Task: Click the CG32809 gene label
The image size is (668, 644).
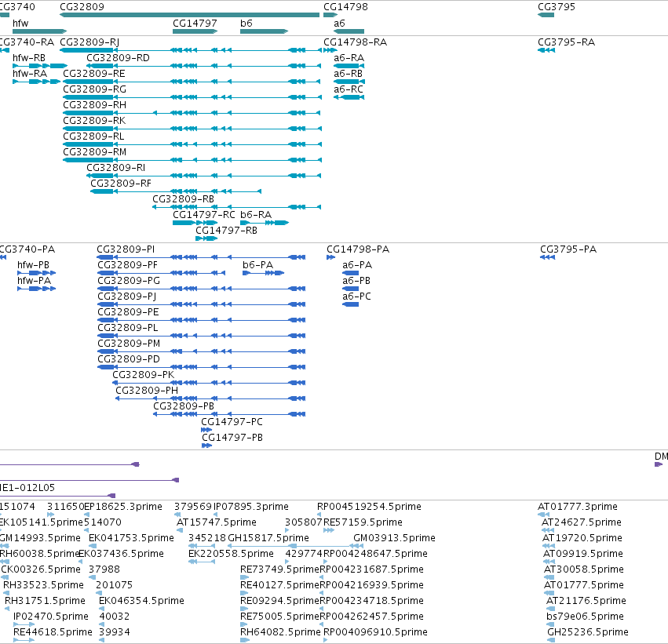Action: 82,7
